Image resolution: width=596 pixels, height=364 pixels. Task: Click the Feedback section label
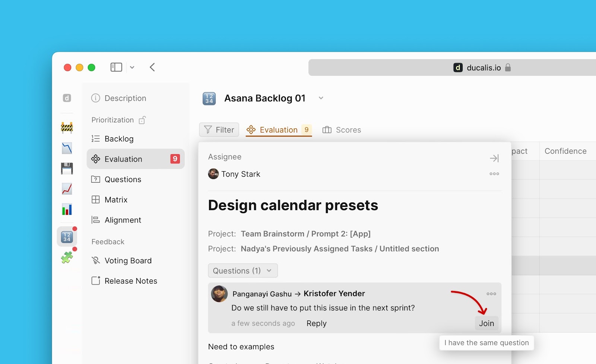[x=108, y=242]
